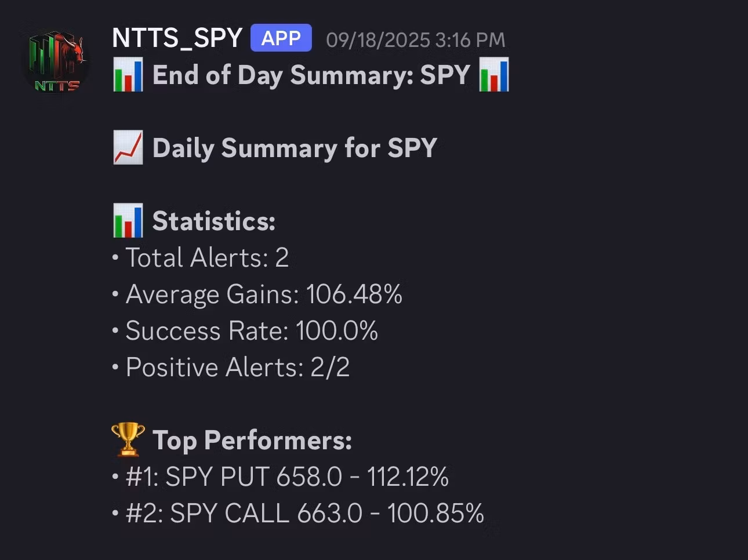
Task: Click the "Positive Alerts: 2/2" line
Action: tap(238, 367)
